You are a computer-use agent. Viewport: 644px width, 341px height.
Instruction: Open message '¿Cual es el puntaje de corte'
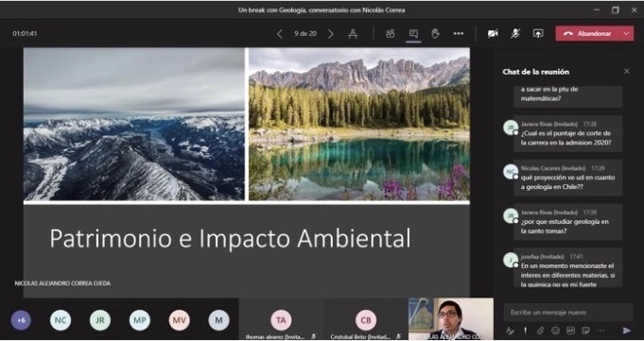coord(568,134)
